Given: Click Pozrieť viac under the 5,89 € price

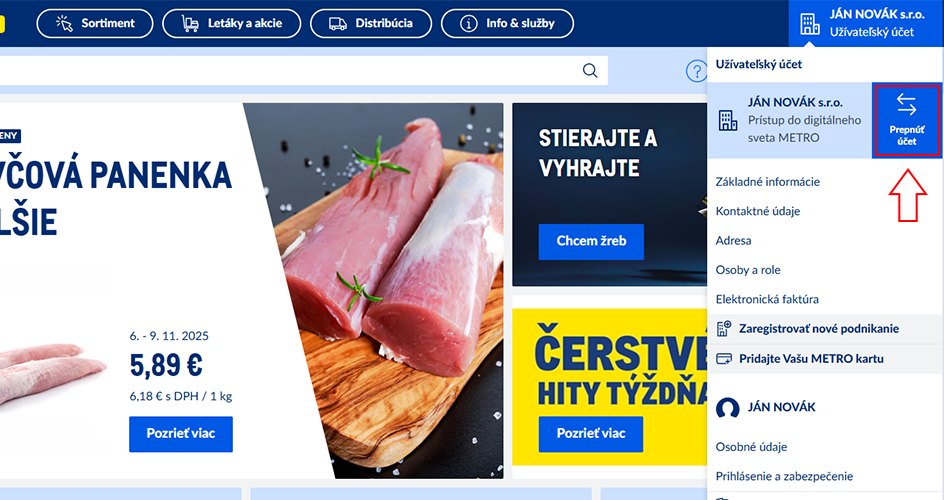Looking at the screenshot, I should pyautogui.click(x=181, y=434).
